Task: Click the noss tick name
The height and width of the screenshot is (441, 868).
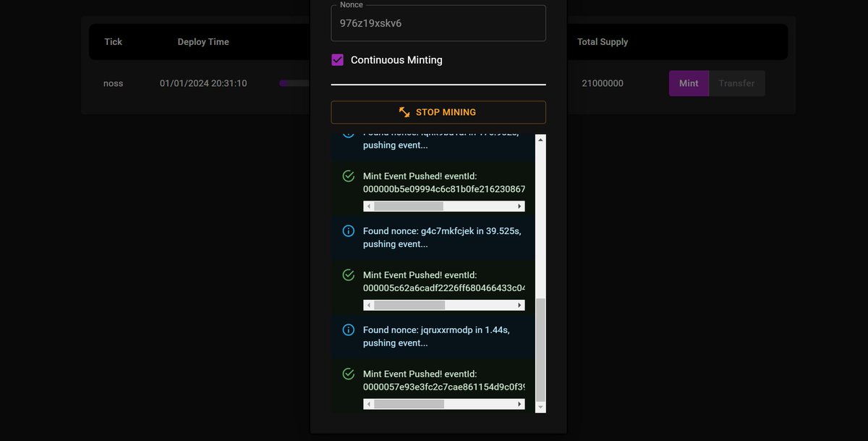Action: [114, 83]
